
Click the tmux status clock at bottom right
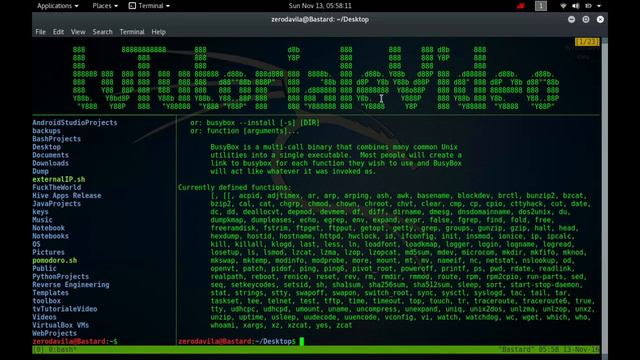569,350
